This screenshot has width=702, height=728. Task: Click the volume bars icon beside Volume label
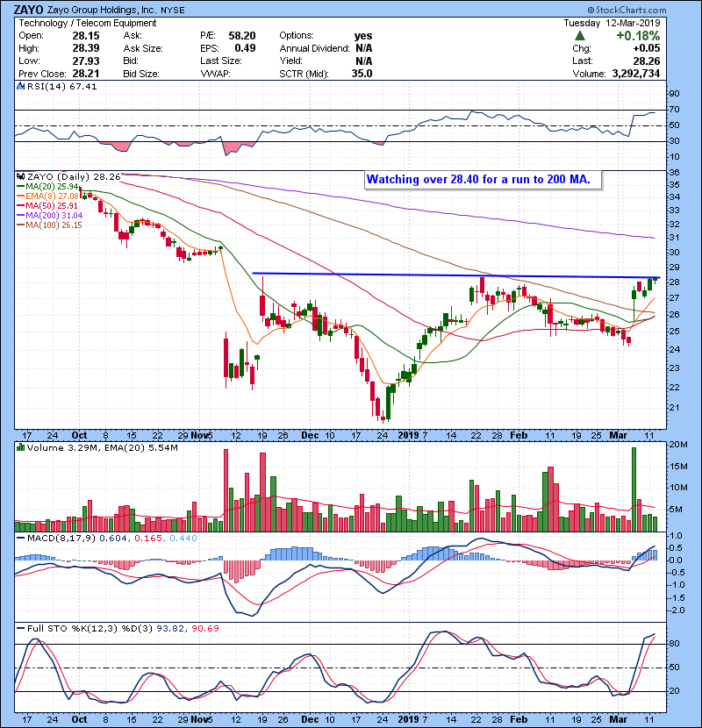point(21,447)
